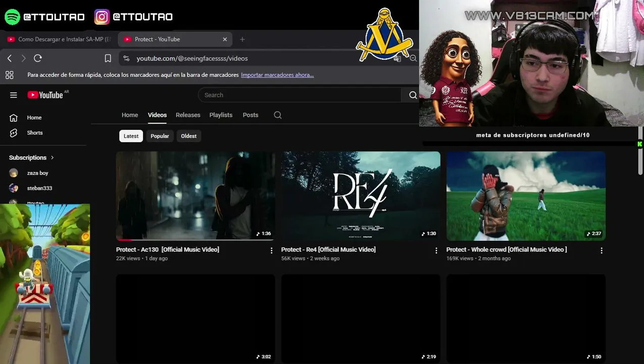Image resolution: width=644 pixels, height=364 pixels.
Task: Open the Protect - Ac130 video title
Action: coord(168,249)
